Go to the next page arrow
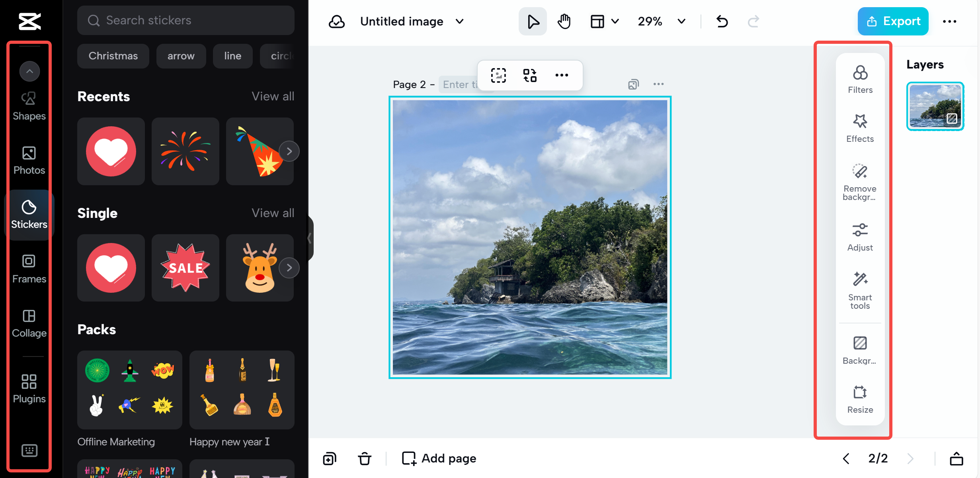980x478 pixels. tap(910, 458)
